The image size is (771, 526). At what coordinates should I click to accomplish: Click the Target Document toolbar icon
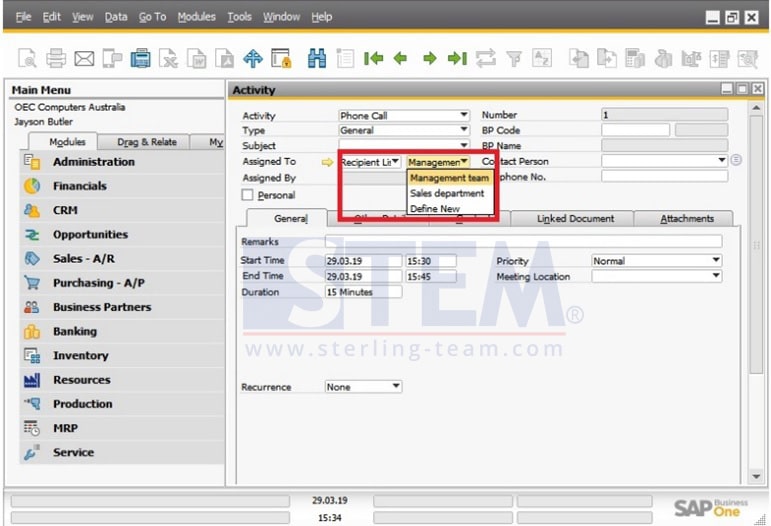(x=607, y=58)
